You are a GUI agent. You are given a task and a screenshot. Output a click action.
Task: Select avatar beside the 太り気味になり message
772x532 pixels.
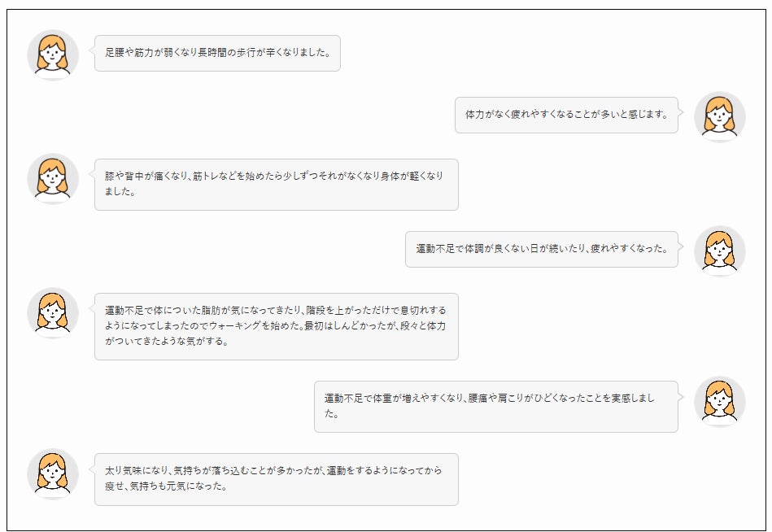[53, 473]
